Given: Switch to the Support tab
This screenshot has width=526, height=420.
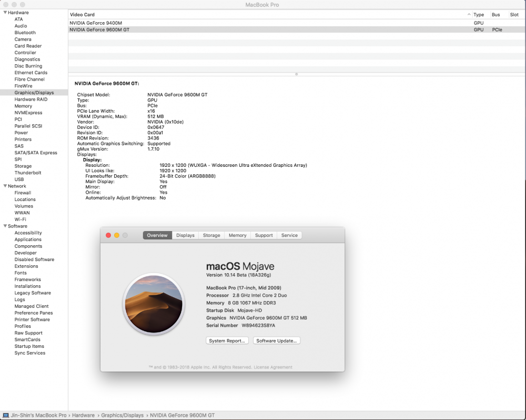Looking at the screenshot, I should [x=264, y=235].
